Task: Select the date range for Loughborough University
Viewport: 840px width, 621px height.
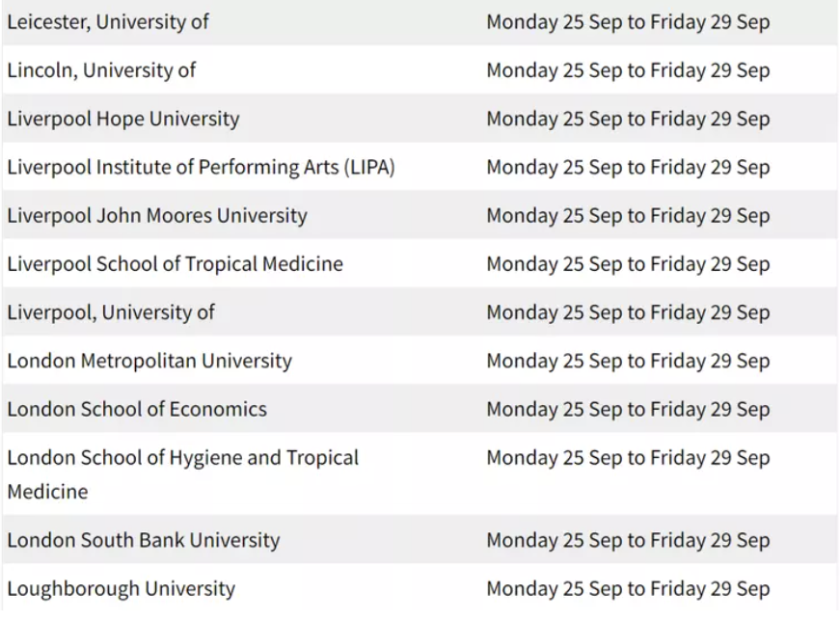Action: click(628, 588)
